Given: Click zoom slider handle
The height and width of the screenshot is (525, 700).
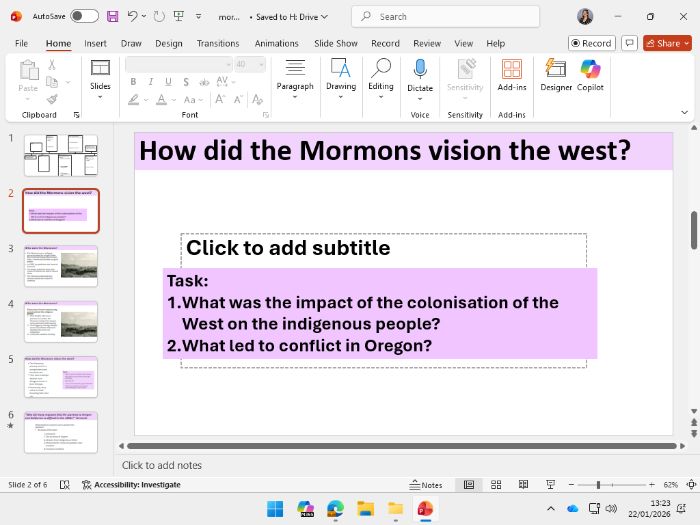Looking at the screenshot, I should point(598,484).
